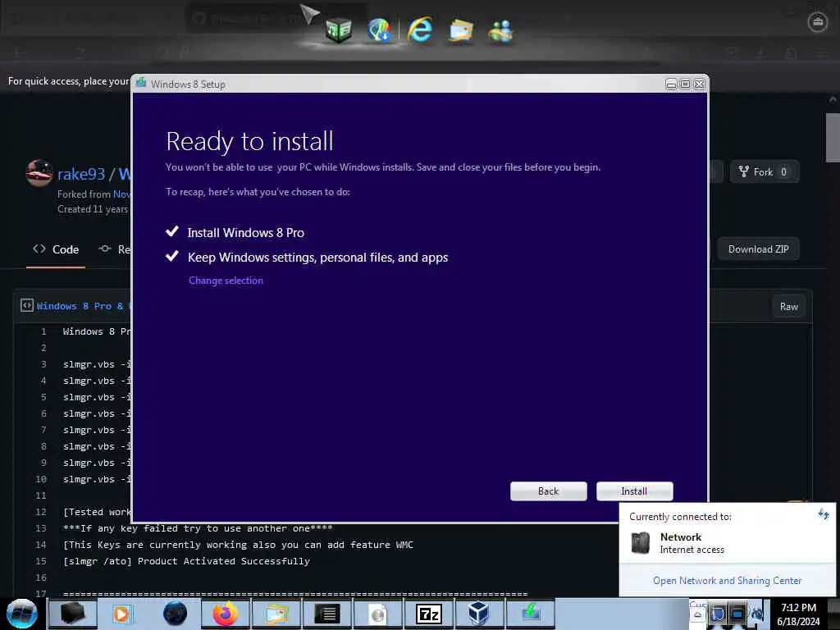
Task: Open VirtualBox from the taskbar
Action: [478, 614]
